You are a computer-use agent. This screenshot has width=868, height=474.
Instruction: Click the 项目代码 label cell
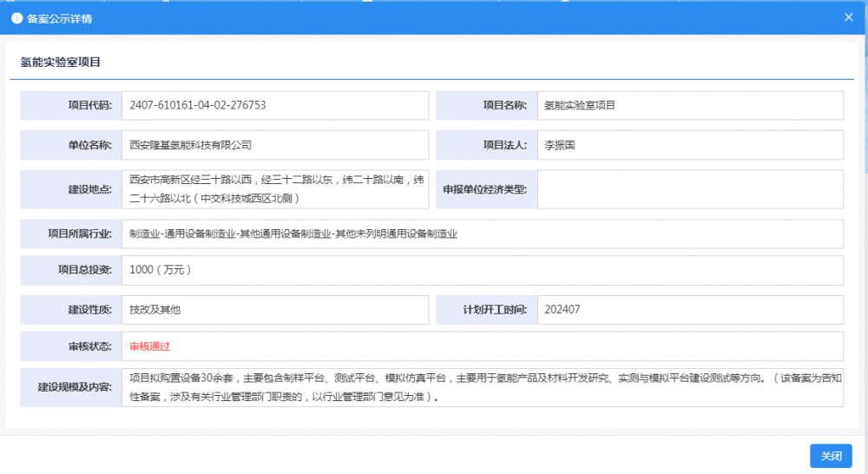(x=71, y=105)
